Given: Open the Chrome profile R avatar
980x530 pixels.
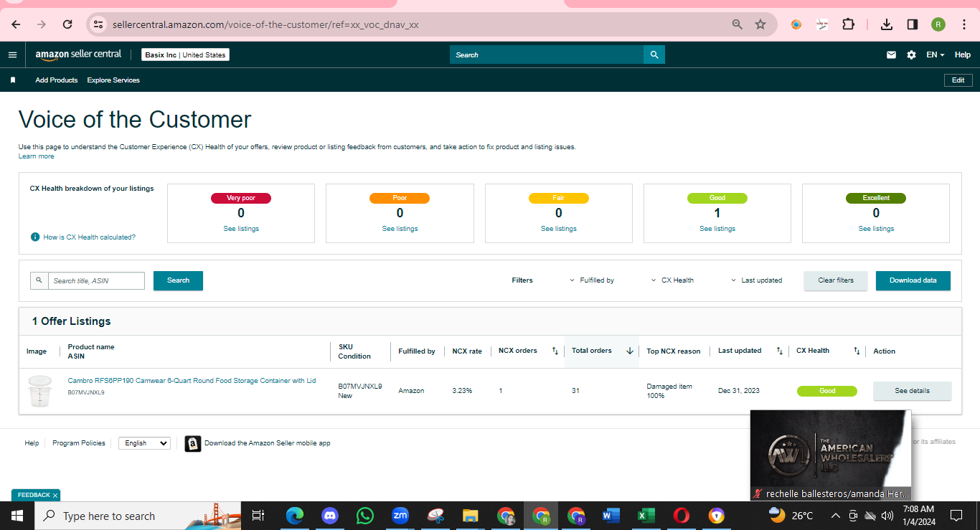Looking at the screenshot, I should [x=938, y=24].
